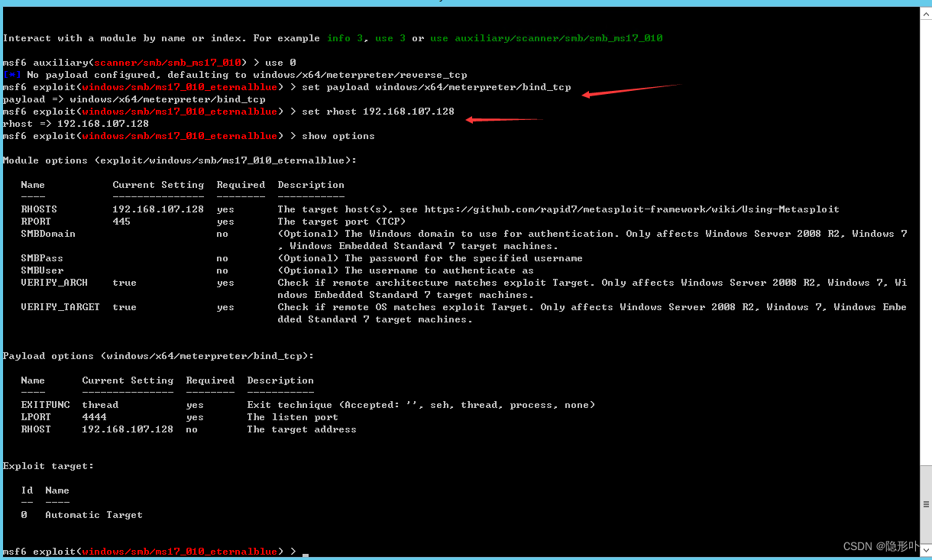Click the payload RHOST value 192.168.107.128
Screen dimensions: 932x560
[128, 429]
